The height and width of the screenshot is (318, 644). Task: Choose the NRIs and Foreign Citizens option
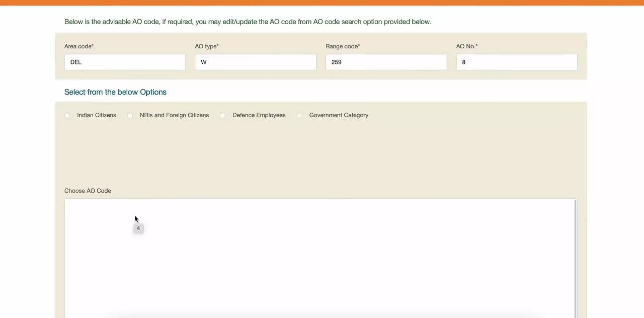pos(130,115)
